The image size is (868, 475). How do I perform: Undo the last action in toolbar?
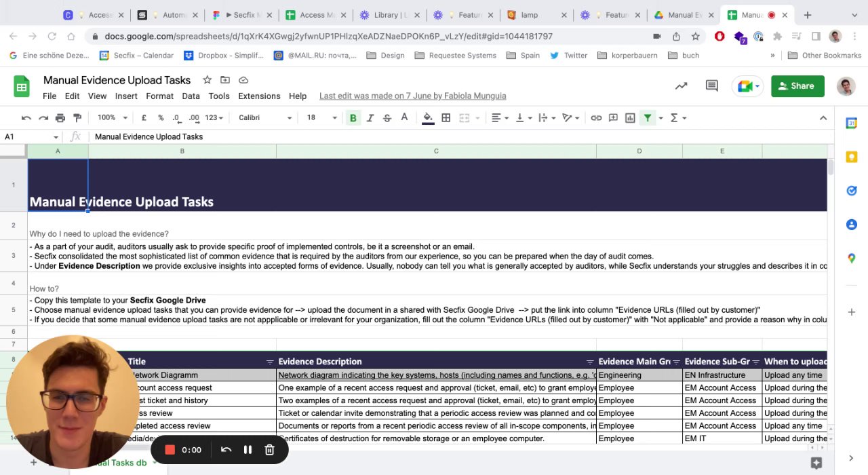[26, 118]
